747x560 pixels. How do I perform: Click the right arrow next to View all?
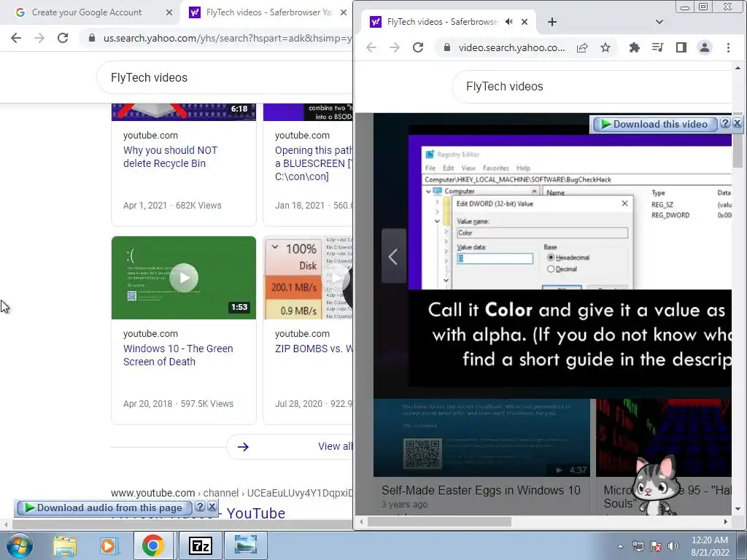[243, 447]
